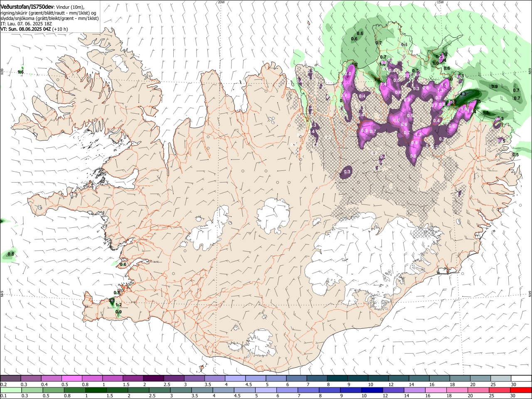Select the bright red swatch ending the bottom legend
This screenshot has height=399, width=532.
point(520,390)
